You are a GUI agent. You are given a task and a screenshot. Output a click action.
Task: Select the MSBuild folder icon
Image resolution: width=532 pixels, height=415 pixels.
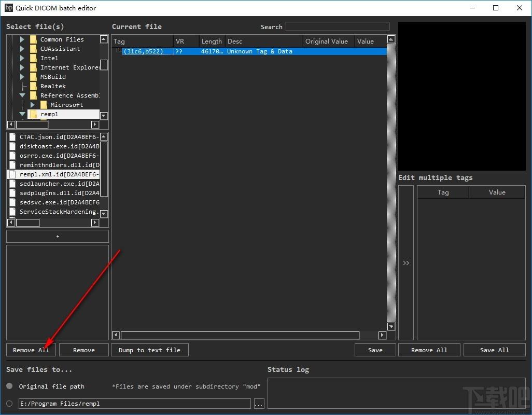tap(33, 77)
